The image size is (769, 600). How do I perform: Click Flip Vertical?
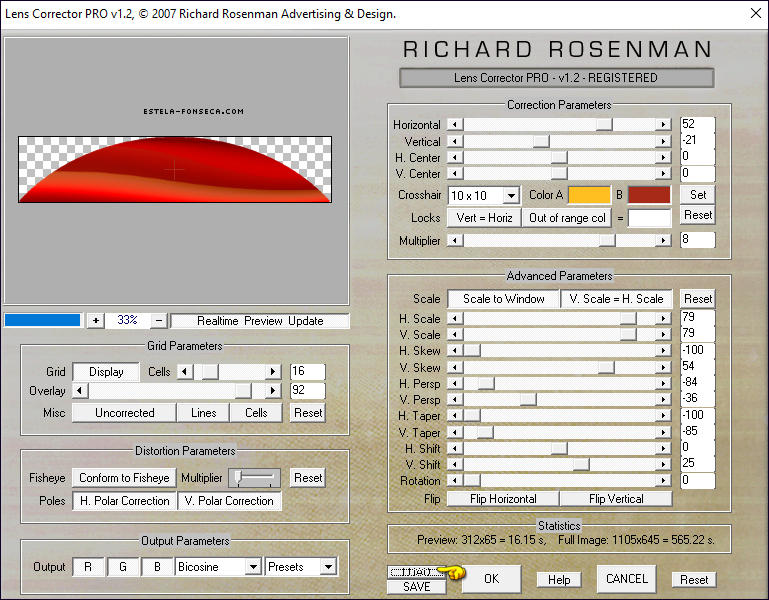(x=616, y=498)
